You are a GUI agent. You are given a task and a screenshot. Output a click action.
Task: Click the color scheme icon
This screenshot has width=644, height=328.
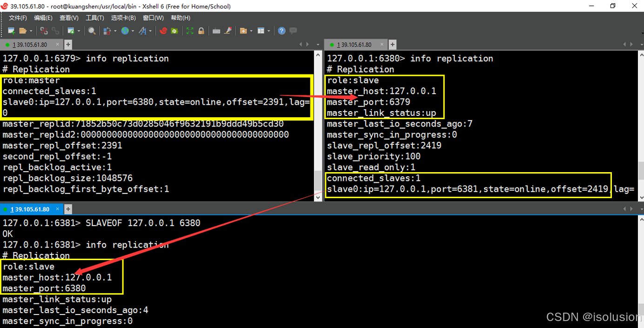(107, 31)
